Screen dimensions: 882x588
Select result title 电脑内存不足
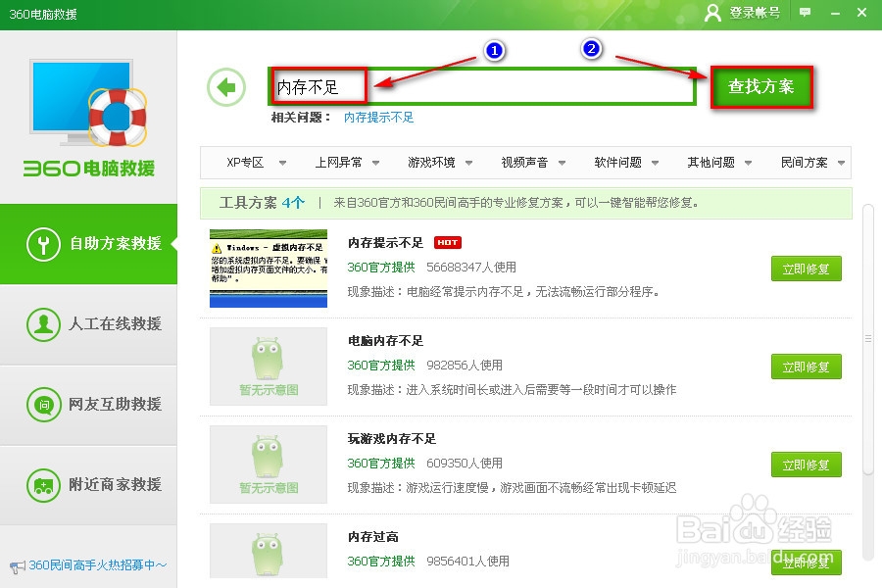[x=385, y=340]
